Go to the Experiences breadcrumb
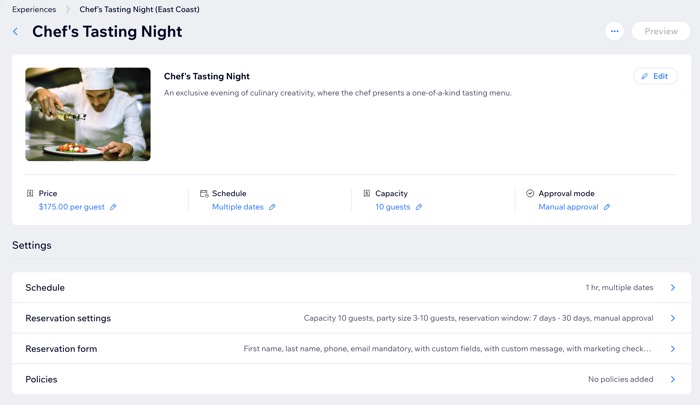 point(34,9)
